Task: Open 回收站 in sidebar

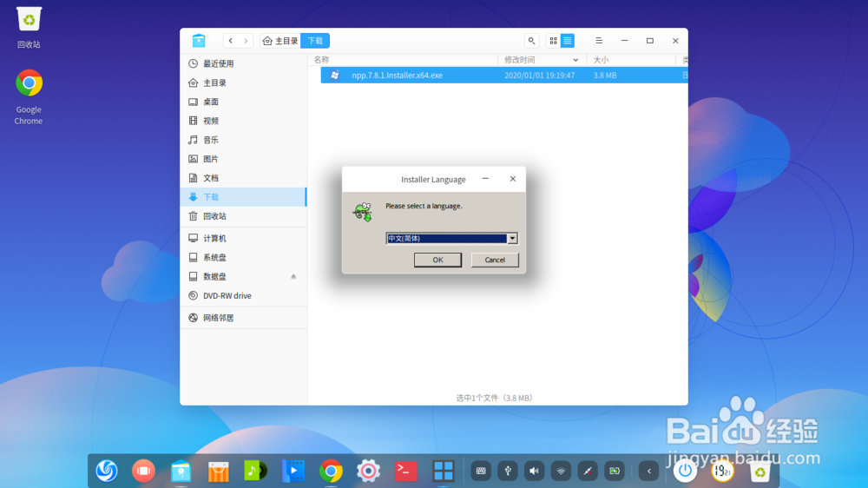Action: [x=244, y=216]
